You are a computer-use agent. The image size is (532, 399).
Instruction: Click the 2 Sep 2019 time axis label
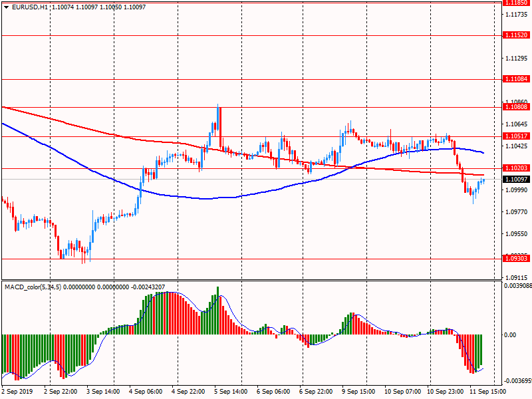(x=17, y=392)
